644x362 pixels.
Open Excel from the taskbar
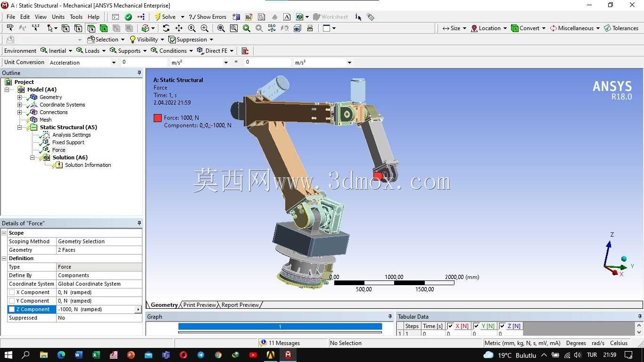[x=96, y=355]
